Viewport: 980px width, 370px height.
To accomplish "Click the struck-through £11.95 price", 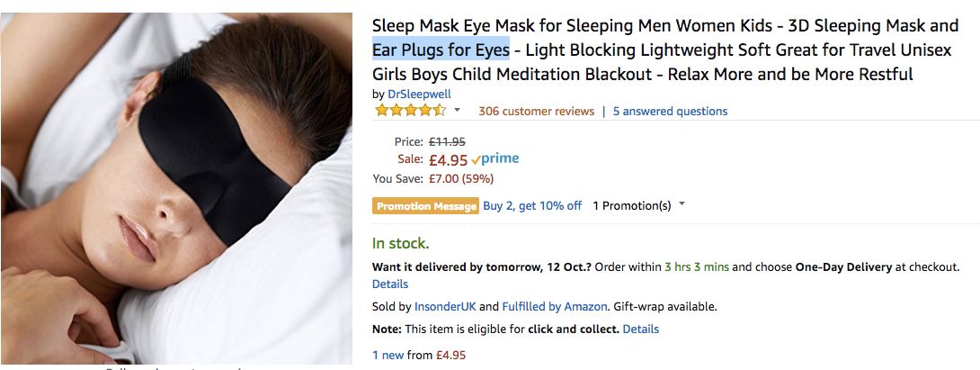I will 446,141.
